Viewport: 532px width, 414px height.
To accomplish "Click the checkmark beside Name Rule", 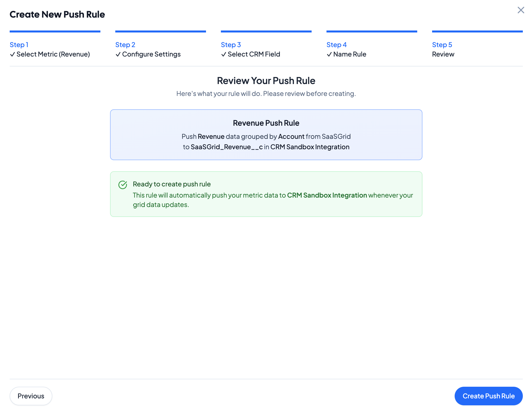I will click(x=329, y=54).
